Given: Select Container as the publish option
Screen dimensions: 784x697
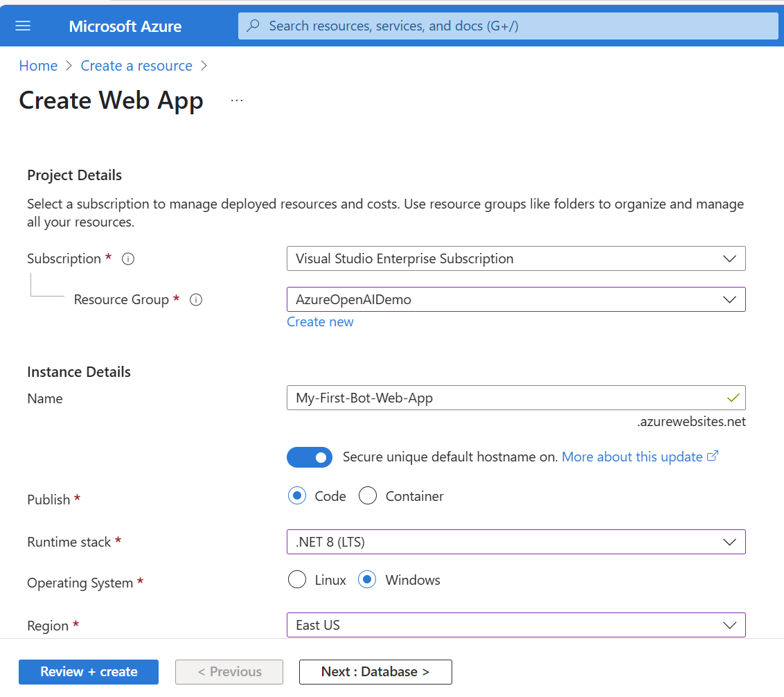Looking at the screenshot, I should [x=368, y=495].
